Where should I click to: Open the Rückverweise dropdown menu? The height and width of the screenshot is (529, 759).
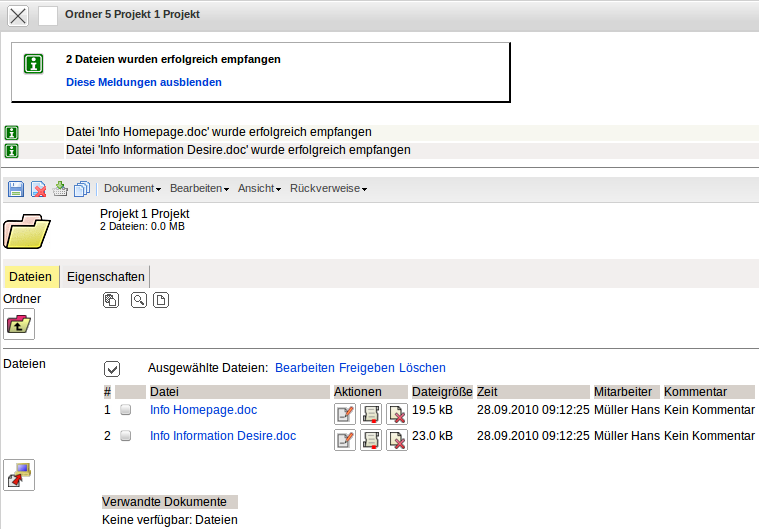328,189
